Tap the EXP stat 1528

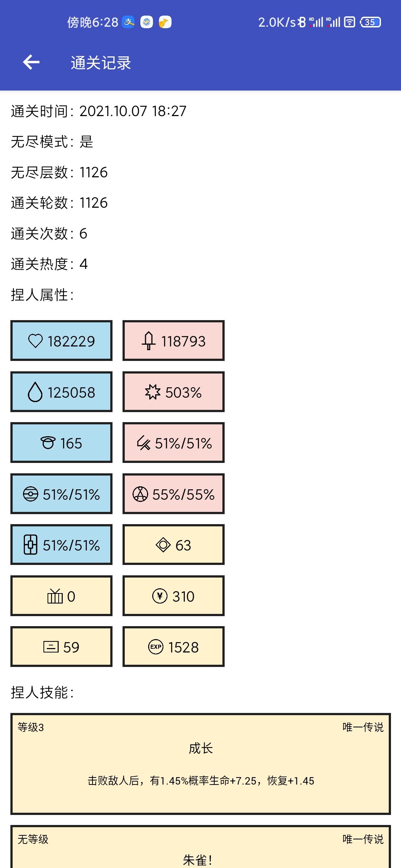pos(173,647)
